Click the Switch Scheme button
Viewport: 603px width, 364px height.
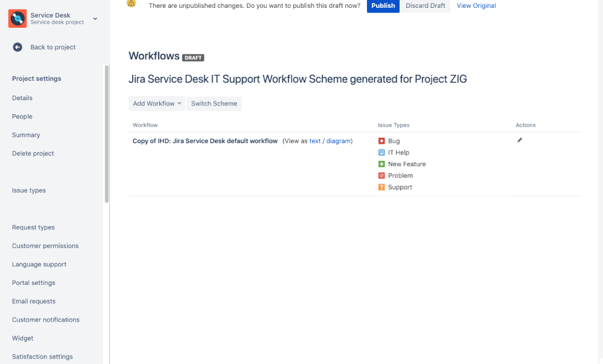(214, 103)
